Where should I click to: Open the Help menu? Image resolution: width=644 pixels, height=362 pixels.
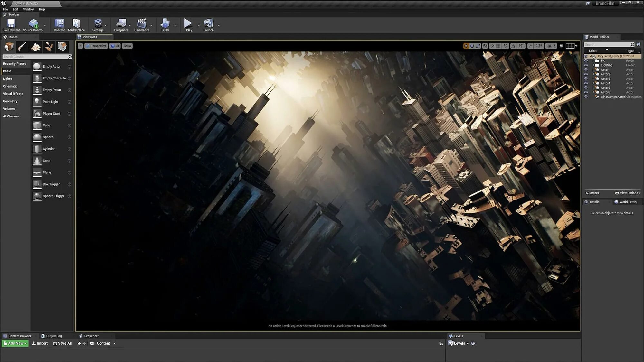[42, 9]
